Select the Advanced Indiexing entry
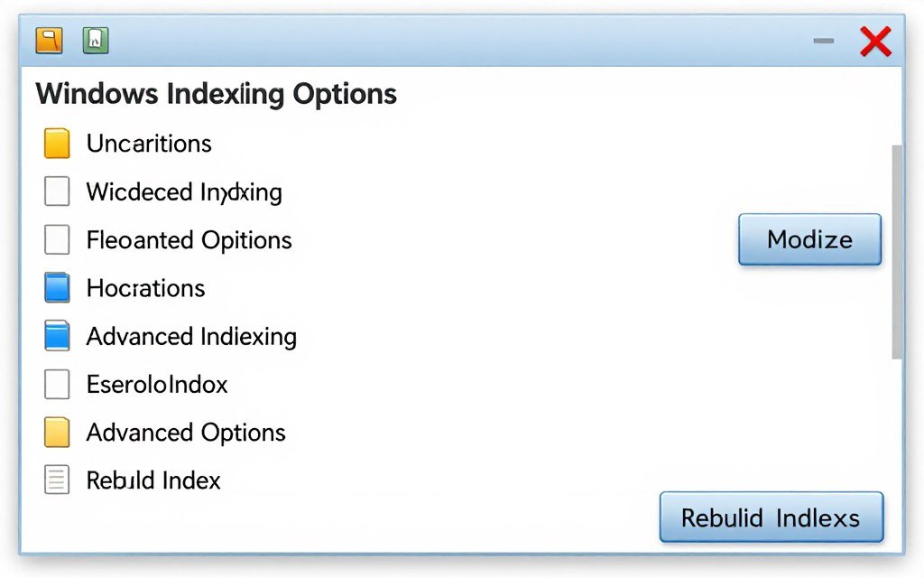This screenshot has width=924, height=578. (191, 335)
